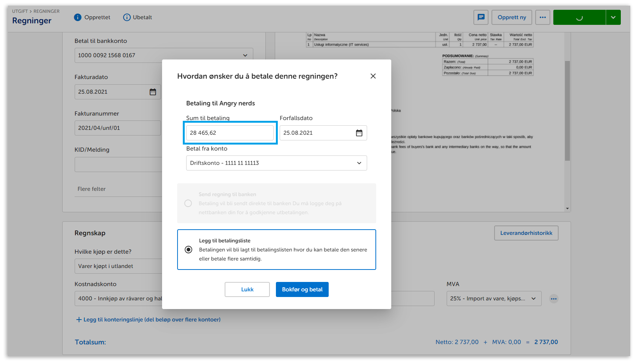Open the Fakturadato calendar icon
The image size is (637, 364).
coord(153,92)
